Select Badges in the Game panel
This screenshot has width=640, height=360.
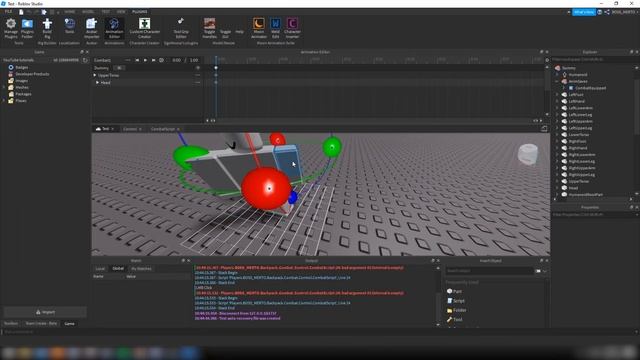click(22, 67)
